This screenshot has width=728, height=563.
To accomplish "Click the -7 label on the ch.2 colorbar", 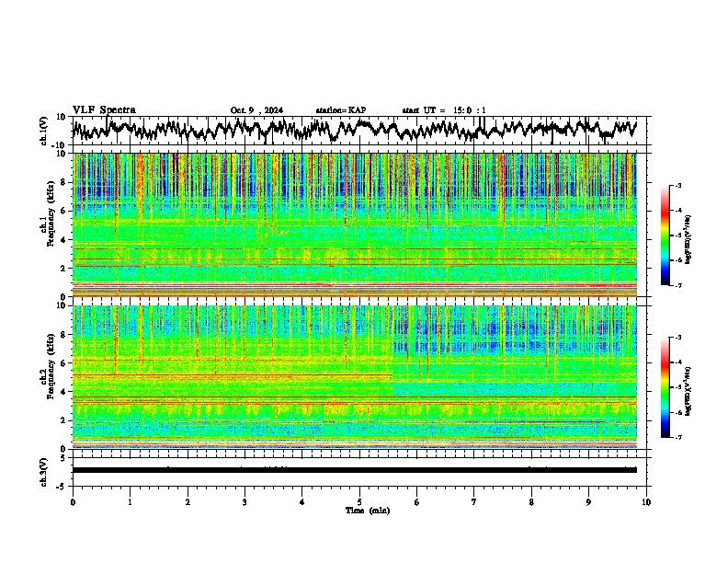I will click(677, 437).
